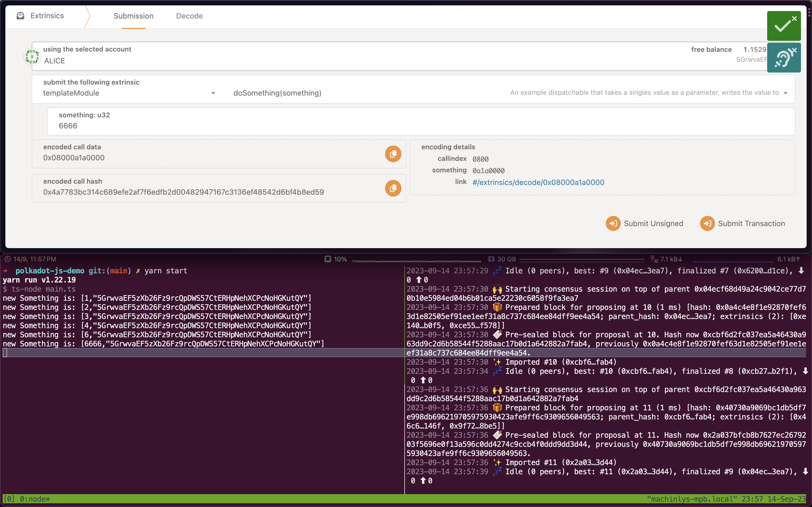Click the Submit Transaction button label
812x507 pixels.
coord(751,223)
